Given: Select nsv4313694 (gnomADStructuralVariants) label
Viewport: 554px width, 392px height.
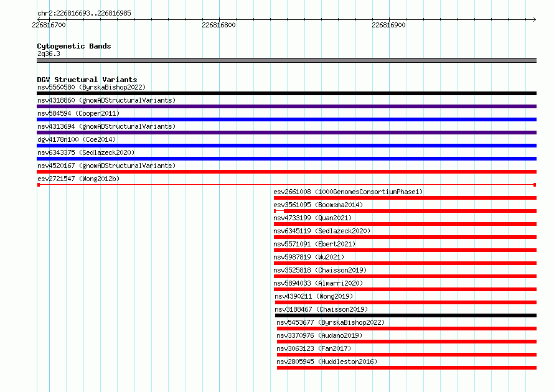Looking at the screenshot, I should (106, 126).
